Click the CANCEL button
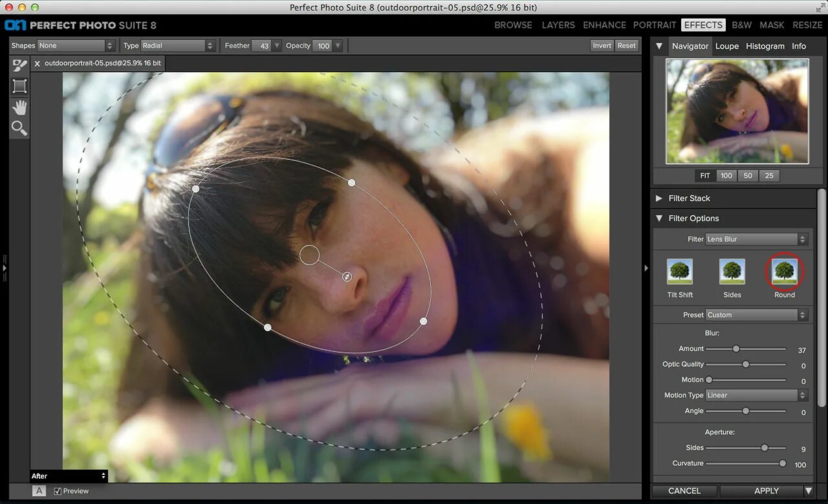 [x=684, y=491]
